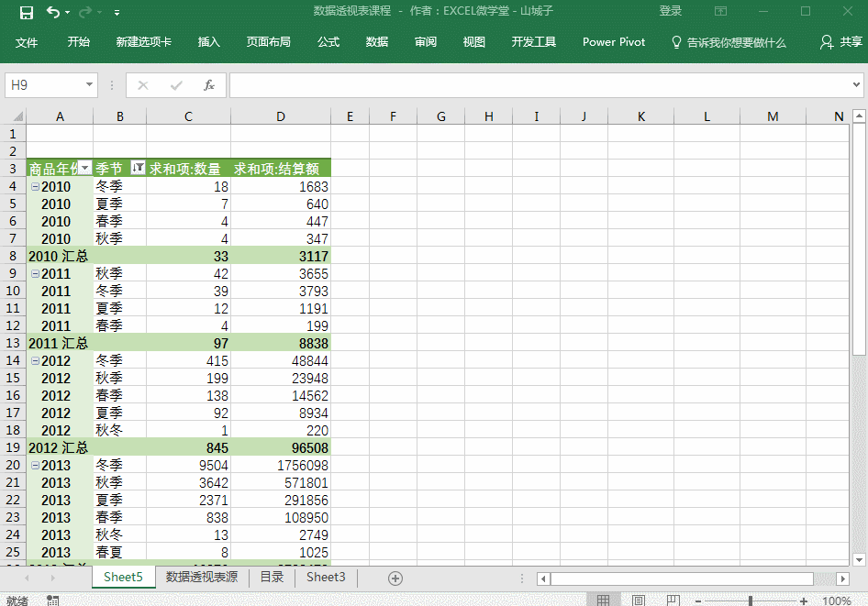This screenshot has height=606, width=868.
Task: Open the 季节 sort filter dropdown
Action: click(x=138, y=168)
